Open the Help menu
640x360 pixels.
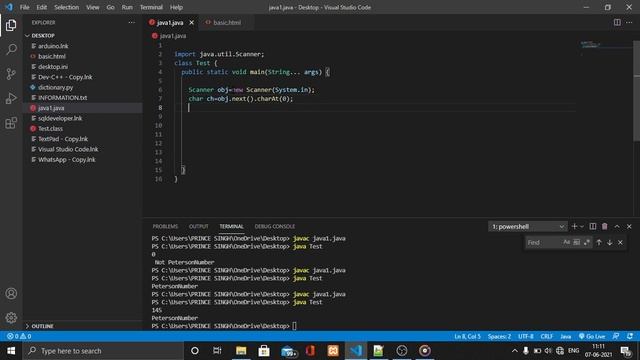tap(176, 7)
